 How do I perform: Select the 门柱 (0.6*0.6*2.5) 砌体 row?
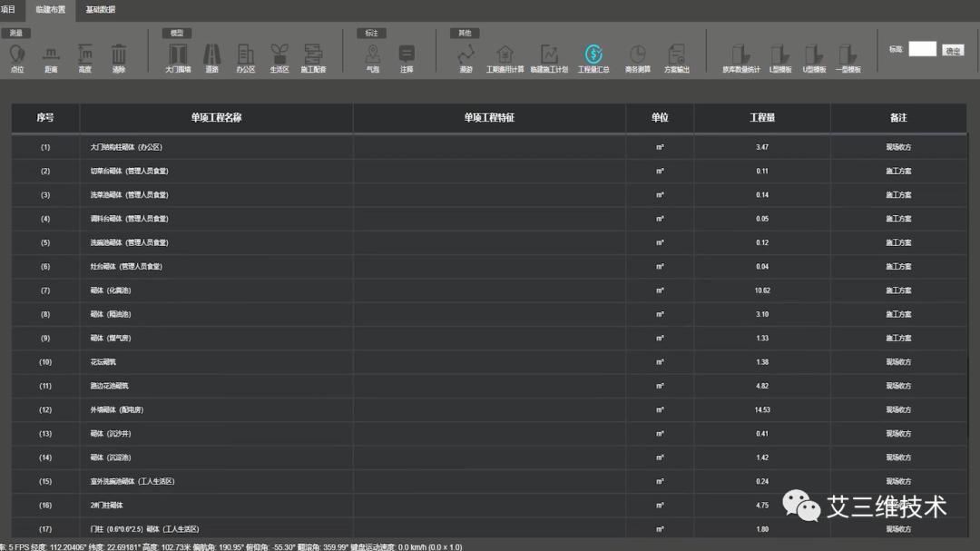(489, 529)
